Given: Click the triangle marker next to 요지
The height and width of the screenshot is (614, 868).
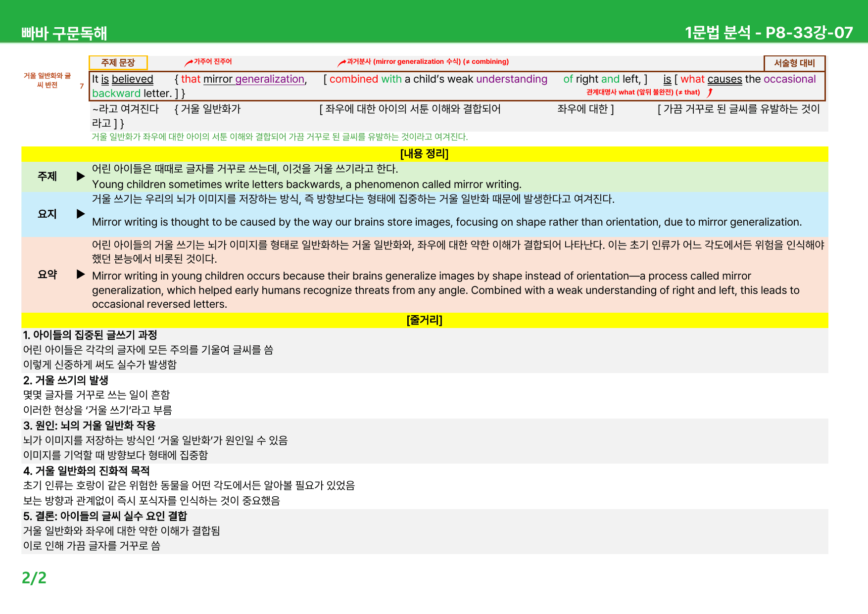Looking at the screenshot, I should (x=81, y=214).
